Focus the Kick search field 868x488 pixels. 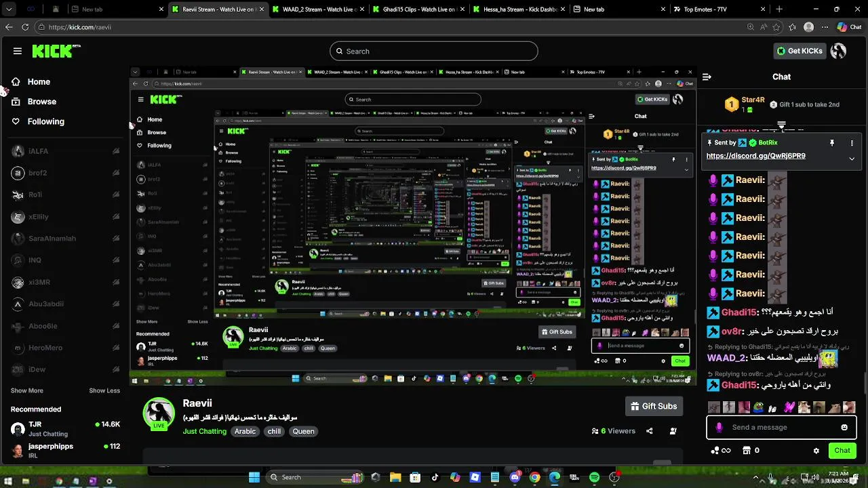[x=434, y=51]
